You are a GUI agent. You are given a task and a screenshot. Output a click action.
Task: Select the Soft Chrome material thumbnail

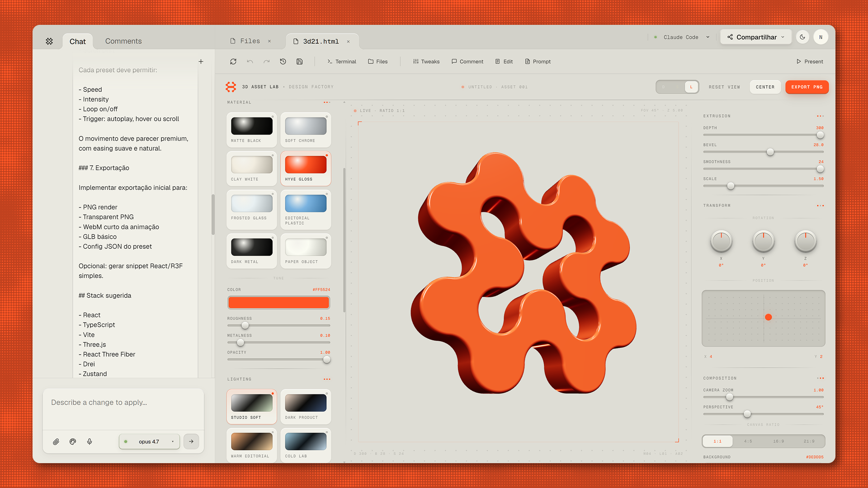tap(306, 130)
